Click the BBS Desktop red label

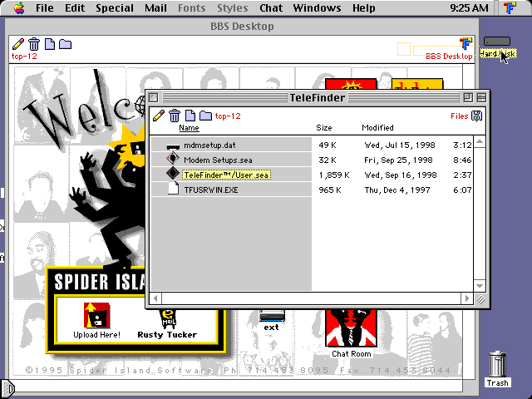coord(449,57)
